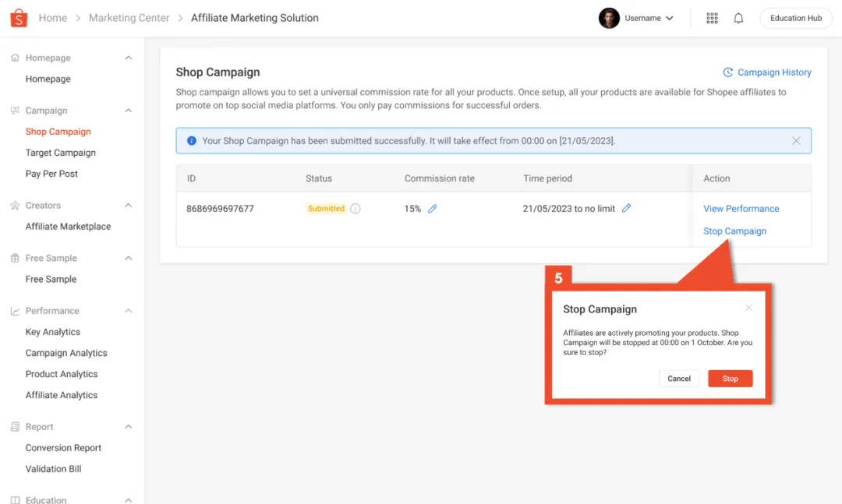Collapse the Campaign sidebar section
The width and height of the screenshot is (842, 504).
click(x=129, y=111)
